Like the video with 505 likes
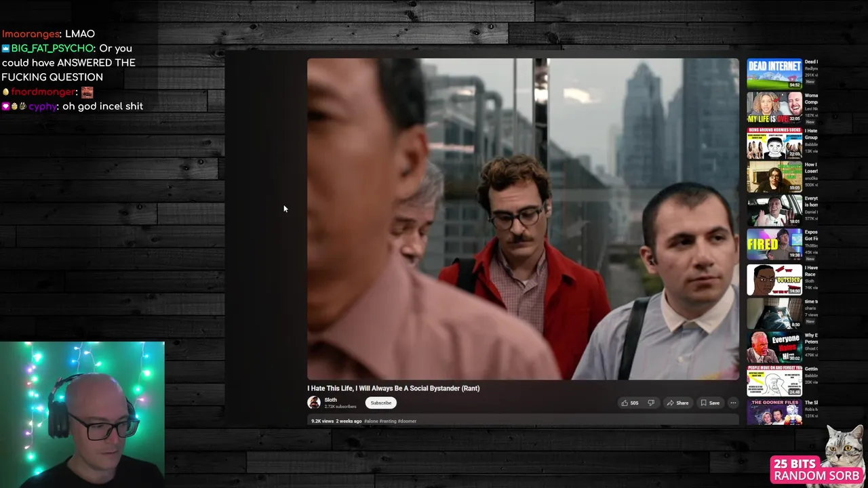 [629, 403]
